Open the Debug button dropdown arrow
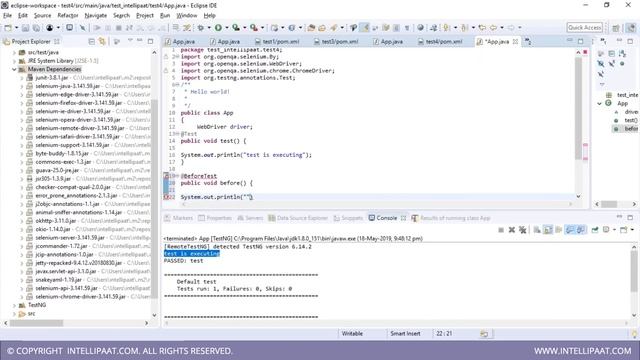The height and width of the screenshot is (360, 640). 209,28
